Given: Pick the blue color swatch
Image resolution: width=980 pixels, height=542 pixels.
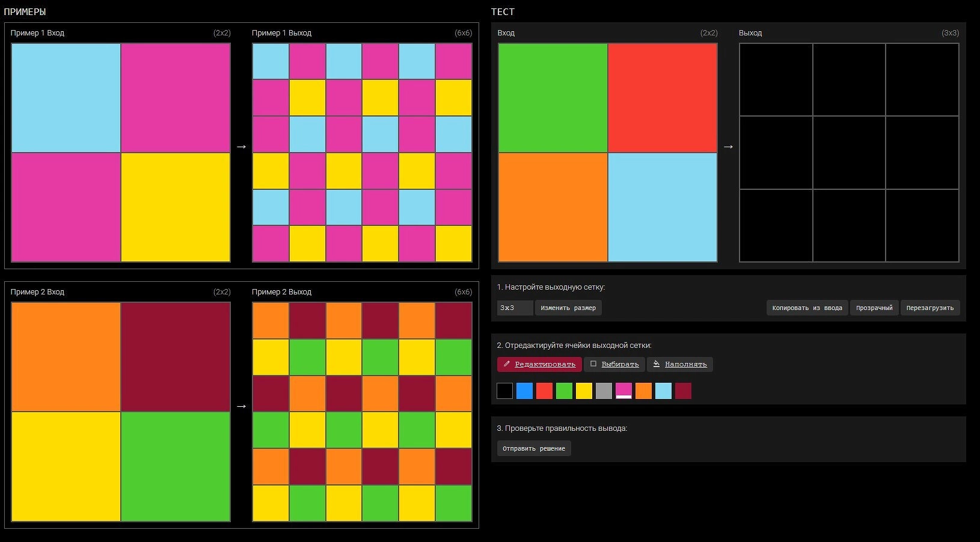Looking at the screenshot, I should (525, 391).
